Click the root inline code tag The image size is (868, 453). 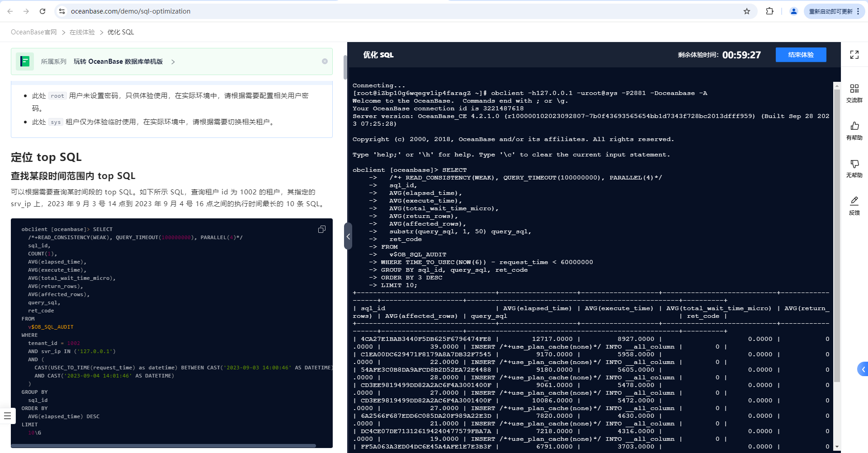pos(57,96)
